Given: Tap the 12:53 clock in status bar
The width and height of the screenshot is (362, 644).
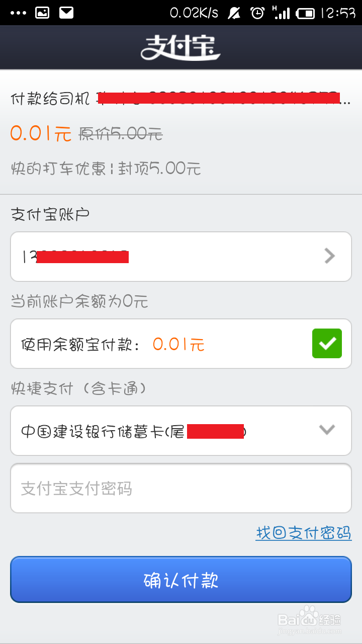Looking at the screenshot, I should [338, 13].
